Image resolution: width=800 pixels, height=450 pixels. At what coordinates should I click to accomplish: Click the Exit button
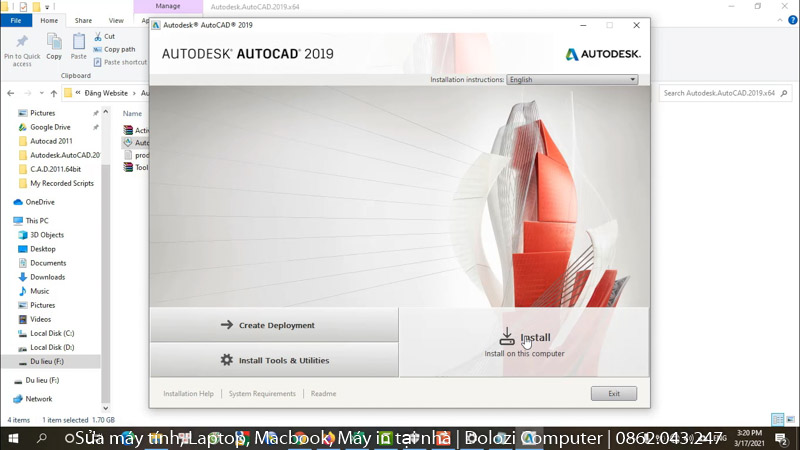(614, 393)
